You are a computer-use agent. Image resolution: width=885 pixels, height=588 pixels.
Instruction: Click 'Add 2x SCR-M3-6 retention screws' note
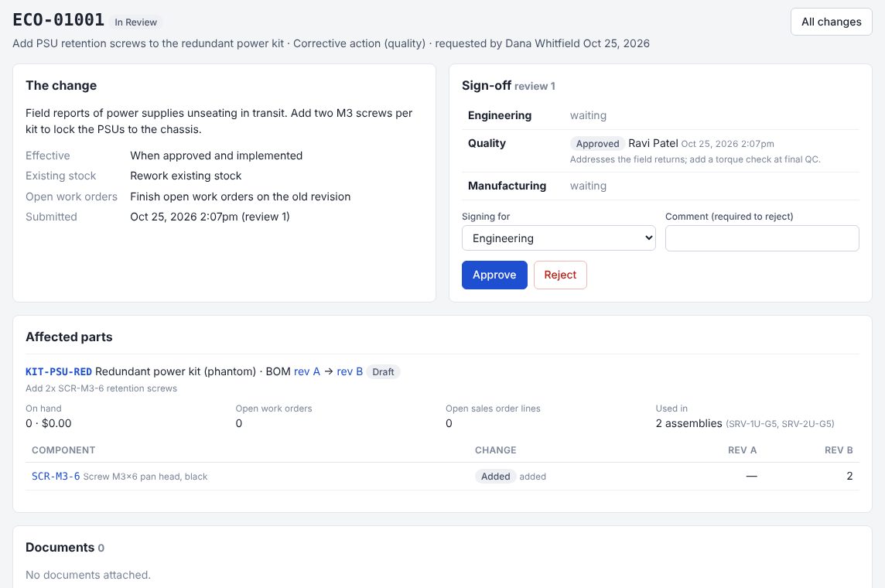[101, 389]
